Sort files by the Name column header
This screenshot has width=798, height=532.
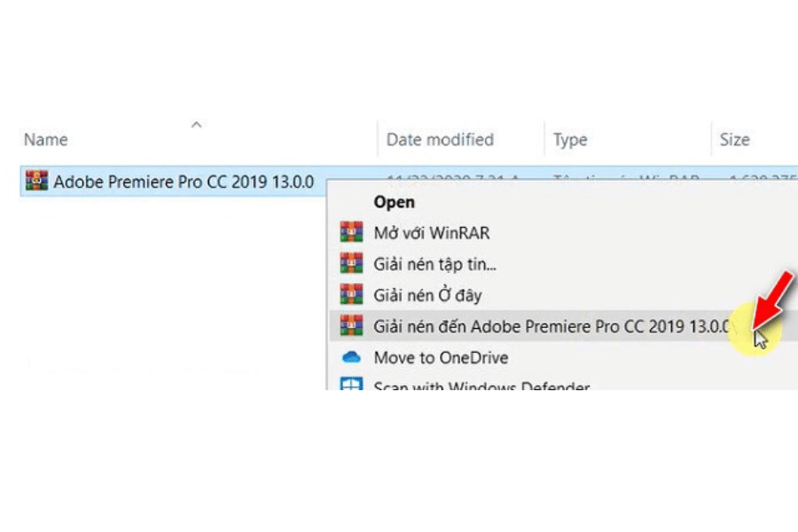(46, 140)
